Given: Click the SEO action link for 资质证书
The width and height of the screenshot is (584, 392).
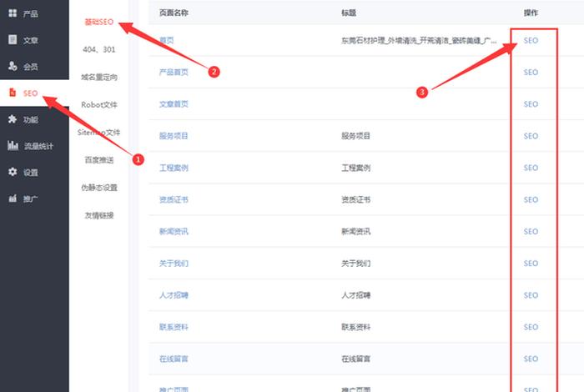Looking at the screenshot, I should click(531, 199).
